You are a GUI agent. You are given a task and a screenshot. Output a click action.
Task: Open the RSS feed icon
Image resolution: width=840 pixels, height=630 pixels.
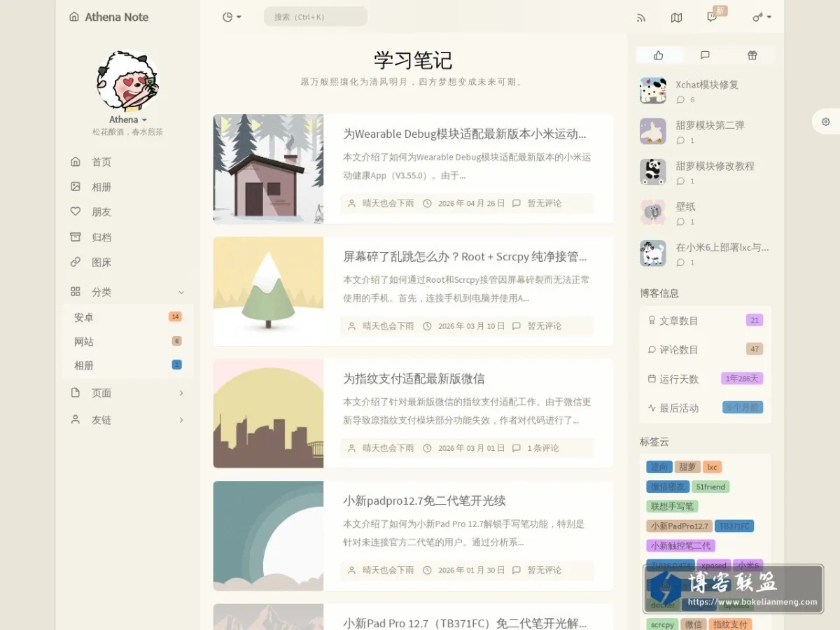click(641, 17)
